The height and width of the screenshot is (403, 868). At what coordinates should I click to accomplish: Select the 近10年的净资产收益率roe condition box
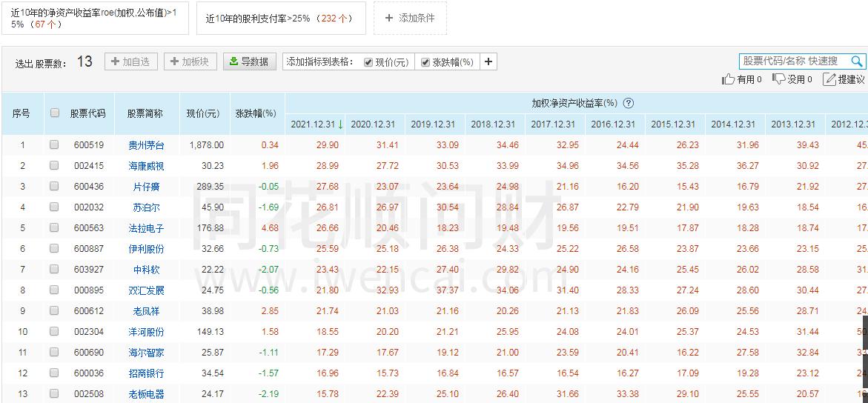click(95, 19)
